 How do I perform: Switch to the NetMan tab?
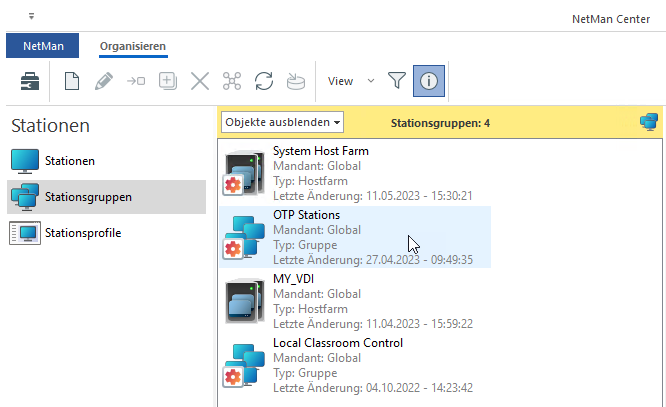coord(43,46)
